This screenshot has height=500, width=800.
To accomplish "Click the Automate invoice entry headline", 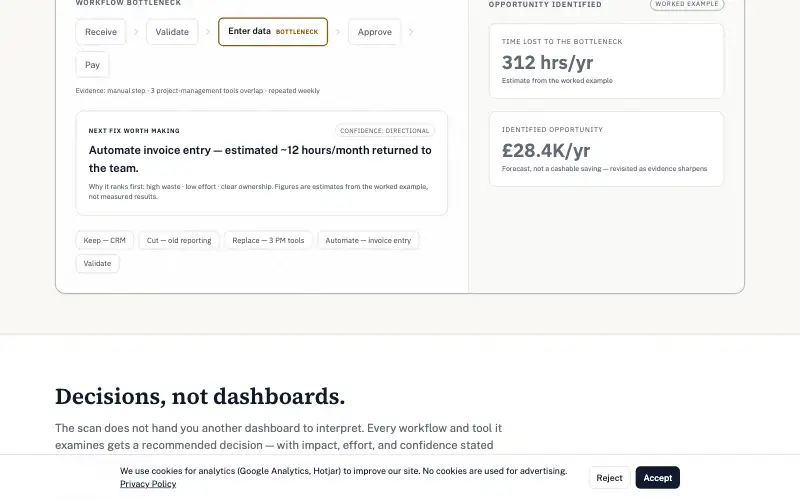I will pyautogui.click(x=260, y=159).
